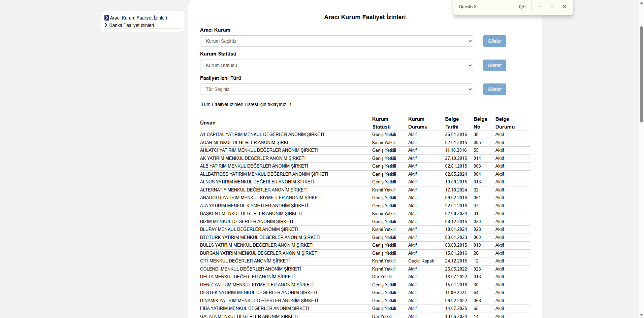The height and width of the screenshot is (318, 644).
Task: Click scrollbar down arrow at page bottom
Action: tap(641, 315)
